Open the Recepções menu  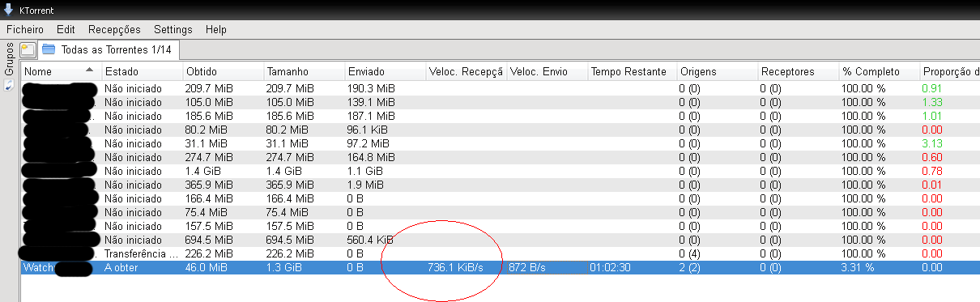click(x=114, y=29)
